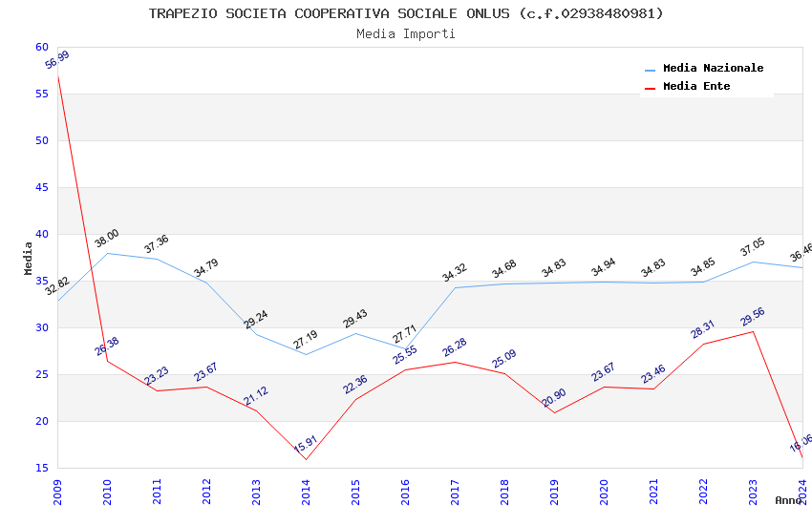Click the 25.55 data label
812x525 pixels.
(x=404, y=355)
